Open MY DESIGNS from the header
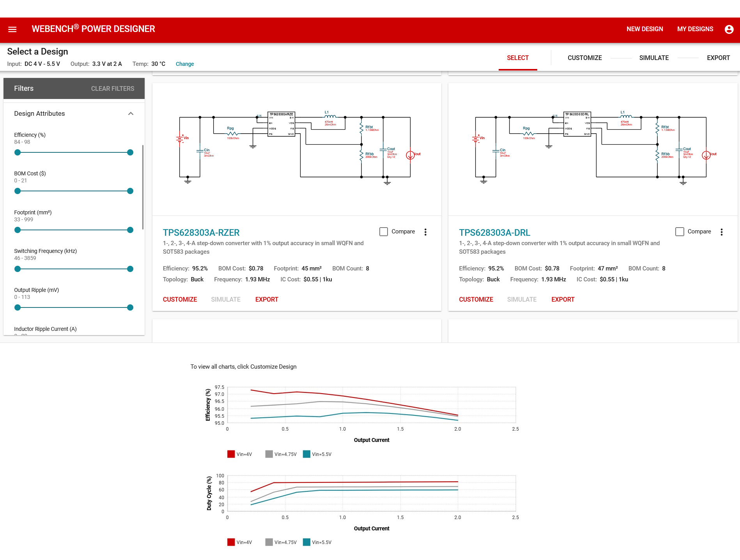The image size is (740, 560). [x=695, y=29]
